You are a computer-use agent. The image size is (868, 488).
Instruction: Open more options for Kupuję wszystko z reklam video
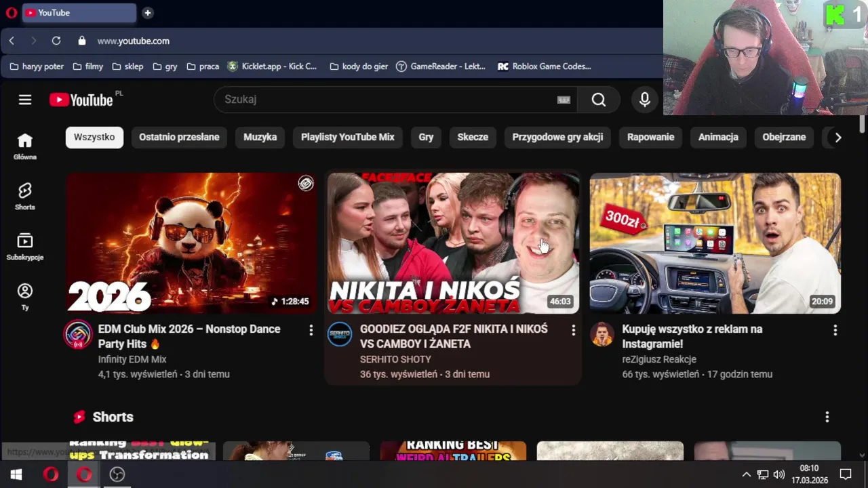coord(835,330)
